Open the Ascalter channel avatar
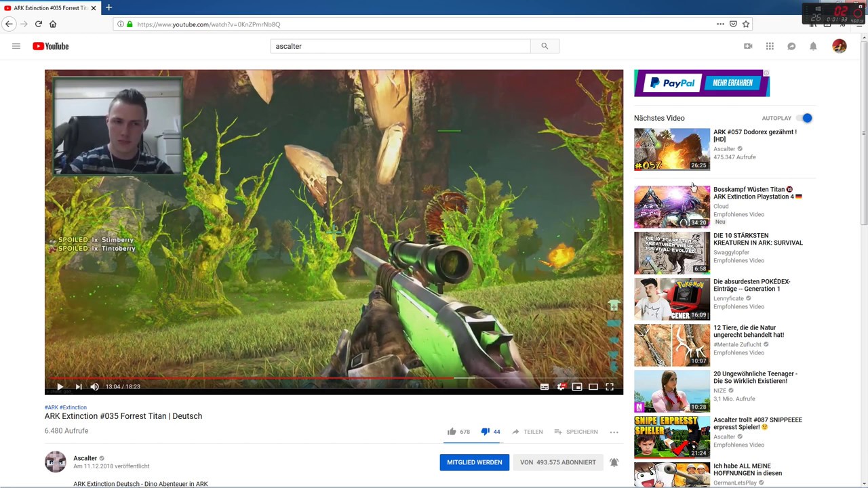The height and width of the screenshot is (488, 868). point(56,462)
